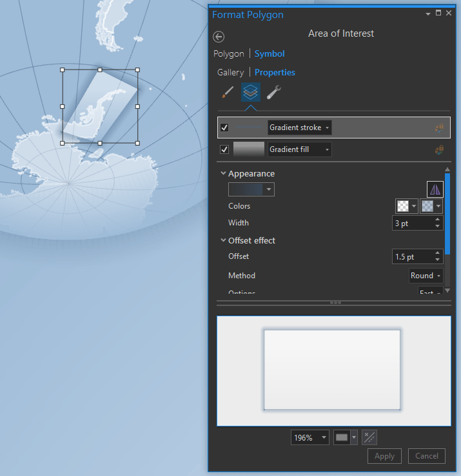Click the Offset 1.5 pt input field
461x476 pixels.
pyautogui.click(x=413, y=257)
